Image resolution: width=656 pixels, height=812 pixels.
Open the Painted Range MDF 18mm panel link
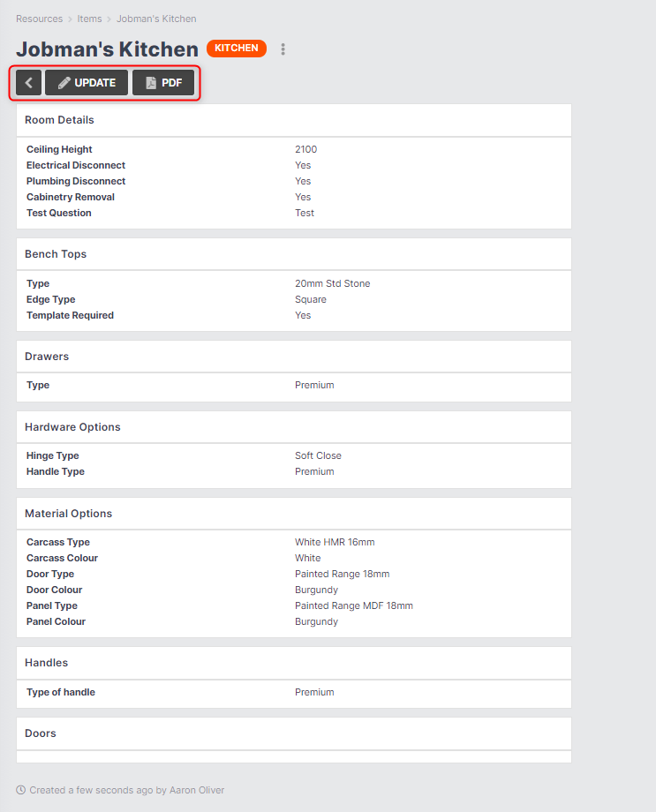[354, 605]
